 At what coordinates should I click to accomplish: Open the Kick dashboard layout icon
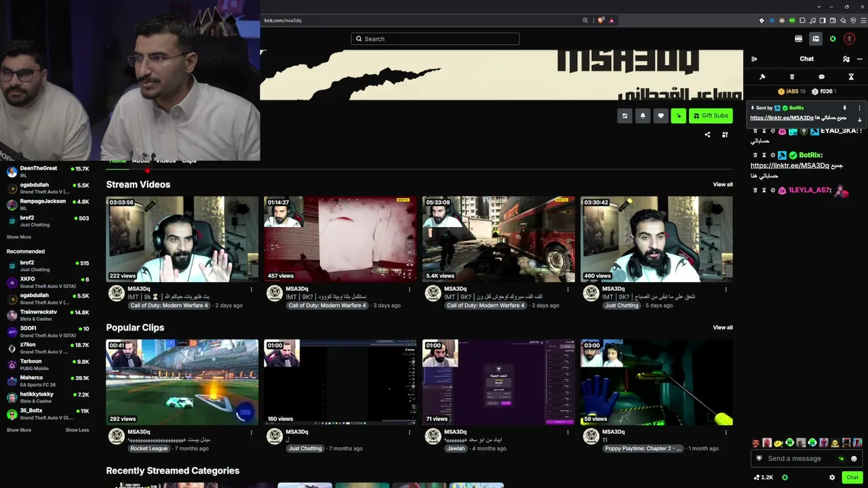point(816,39)
